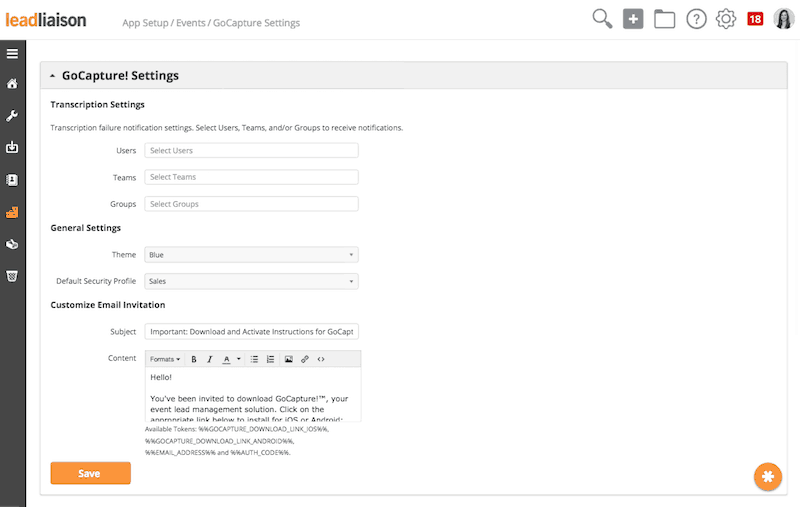Screen dimensions: 800x507
Task: Click the plus add-new icon
Action: [x=633, y=19]
